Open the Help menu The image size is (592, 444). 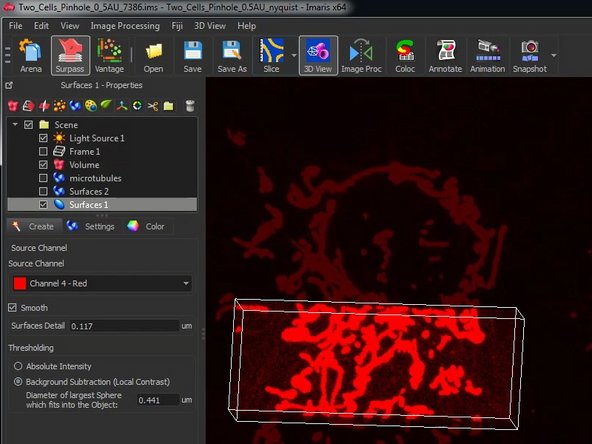(x=247, y=26)
